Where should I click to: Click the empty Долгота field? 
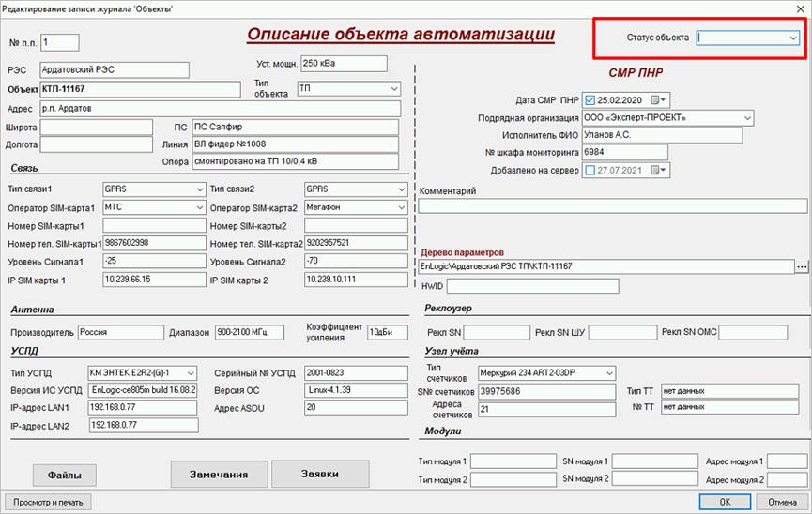pyautogui.click(x=97, y=144)
